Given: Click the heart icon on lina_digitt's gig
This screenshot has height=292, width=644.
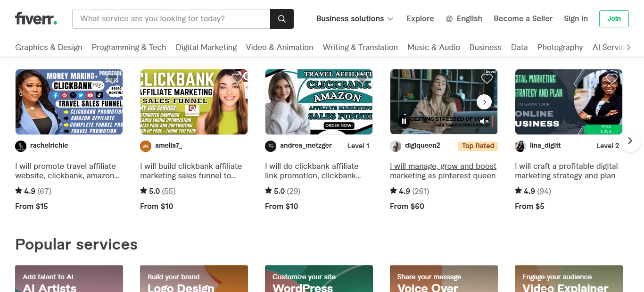Looking at the screenshot, I should tap(611, 78).
